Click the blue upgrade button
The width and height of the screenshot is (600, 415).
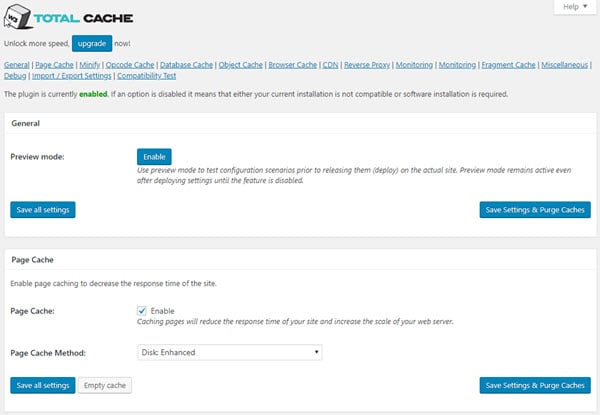pos(92,43)
